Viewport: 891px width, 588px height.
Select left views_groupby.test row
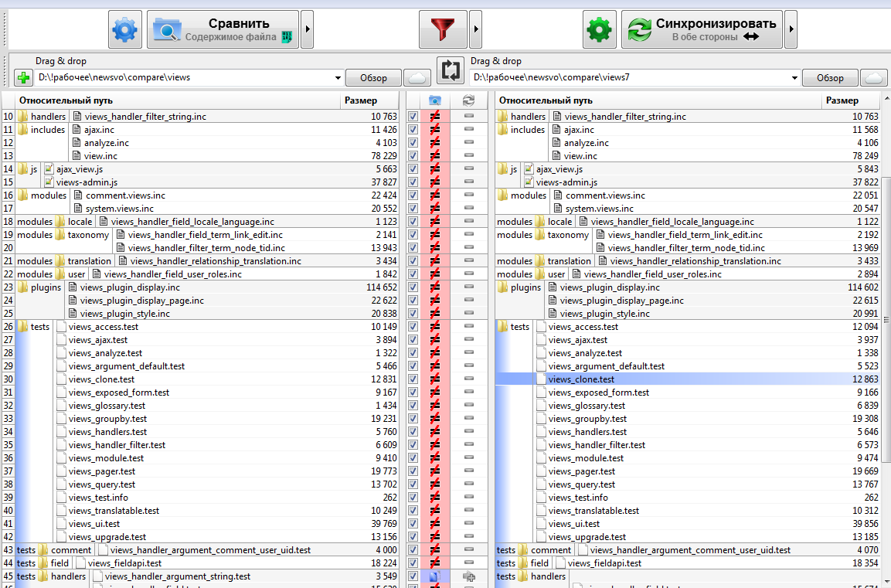click(x=207, y=418)
